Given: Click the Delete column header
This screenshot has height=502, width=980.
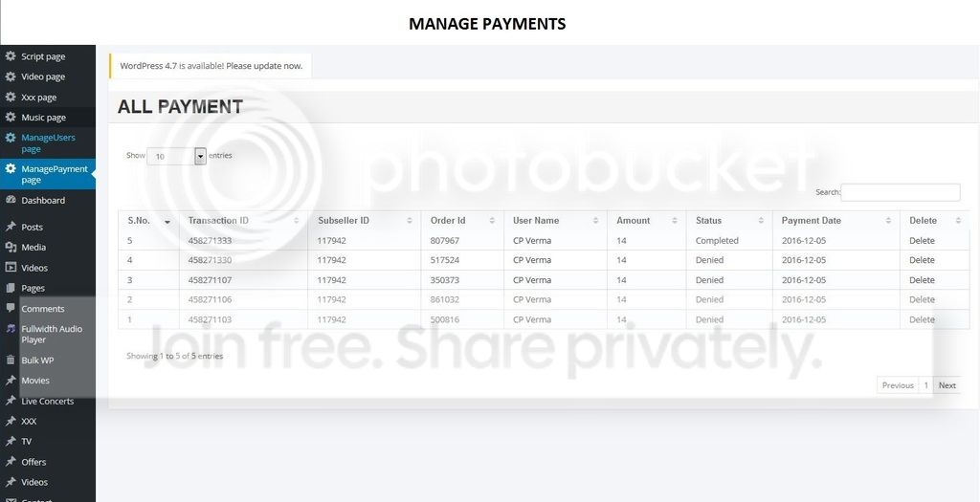Looking at the screenshot, I should (935, 221).
